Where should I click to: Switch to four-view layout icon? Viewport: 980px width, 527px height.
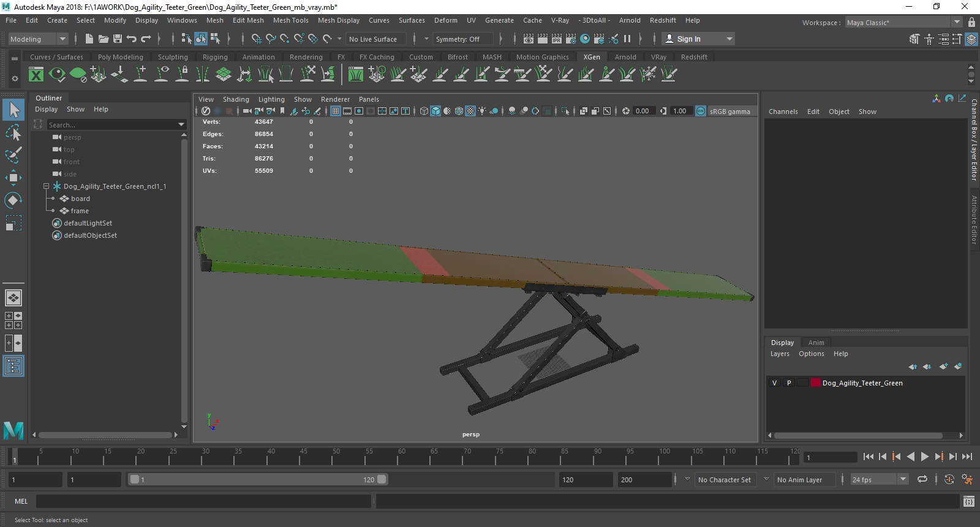click(13, 320)
